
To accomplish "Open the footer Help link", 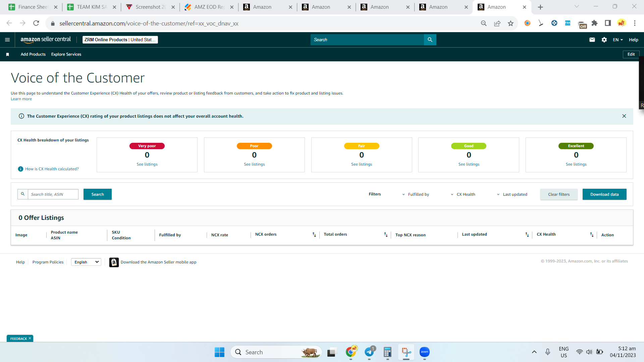I will [20, 262].
